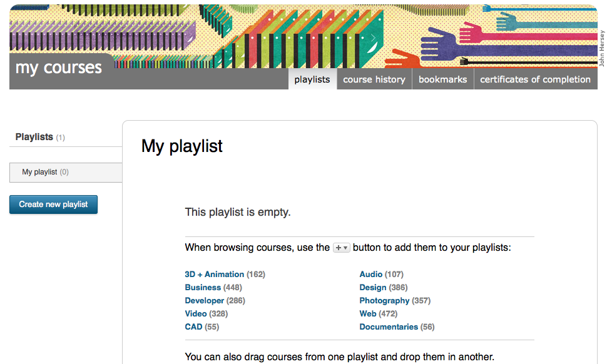This screenshot has width=607, height=364.
Task: Click the plus dropdown button icon
Action: (341, 248)
